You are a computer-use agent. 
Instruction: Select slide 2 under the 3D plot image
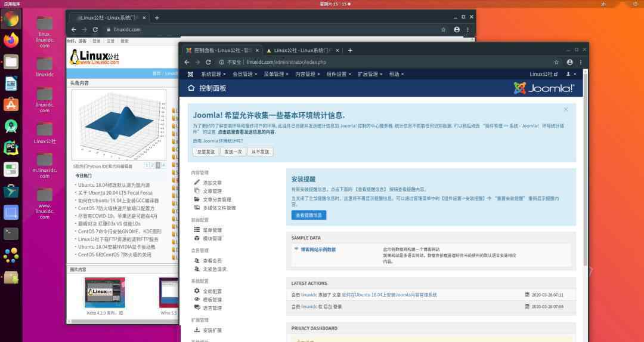point(152,165)
